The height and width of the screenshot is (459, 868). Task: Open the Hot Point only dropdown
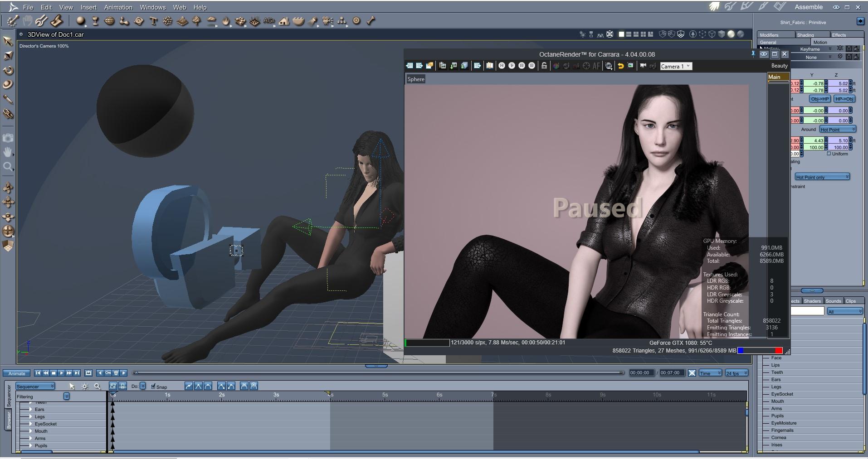point(822,177)
